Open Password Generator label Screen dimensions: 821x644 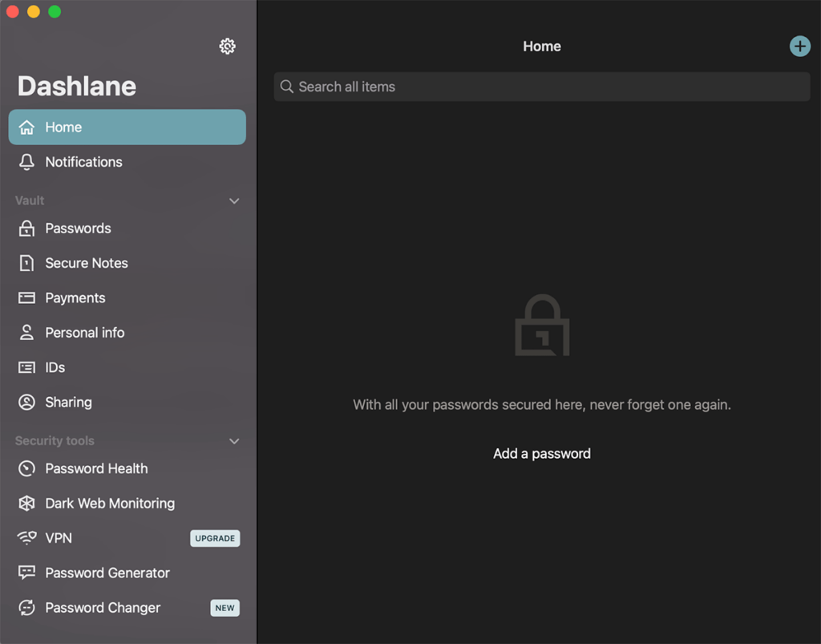point(107,573)
